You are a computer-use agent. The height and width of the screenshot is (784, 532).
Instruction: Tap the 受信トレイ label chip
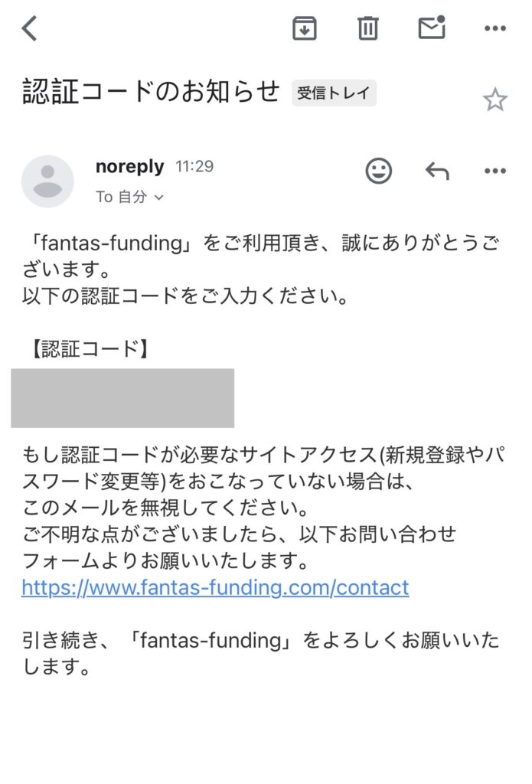point(334,93)
